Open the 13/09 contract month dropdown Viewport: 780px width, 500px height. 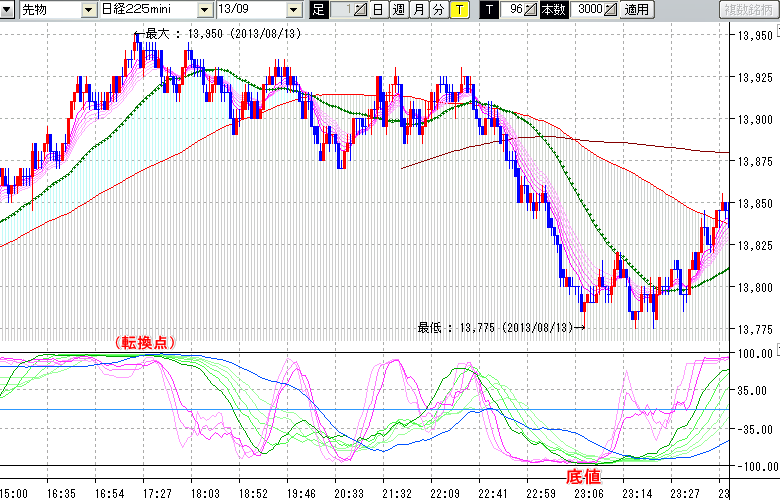pos(293,10)
